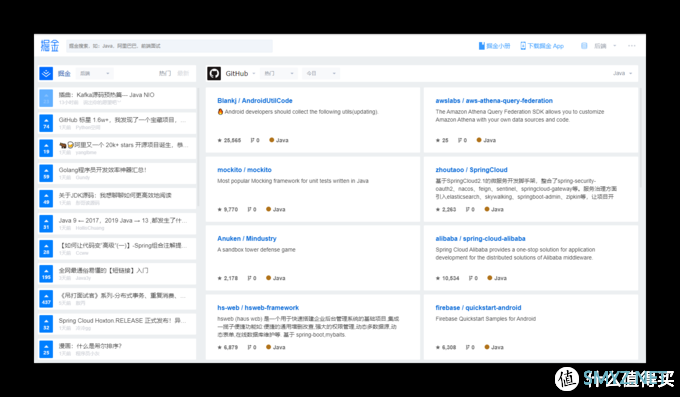Upvote the Golang article with 59 votes
This screenshot has height=397, width=680.
pos(46,174)
